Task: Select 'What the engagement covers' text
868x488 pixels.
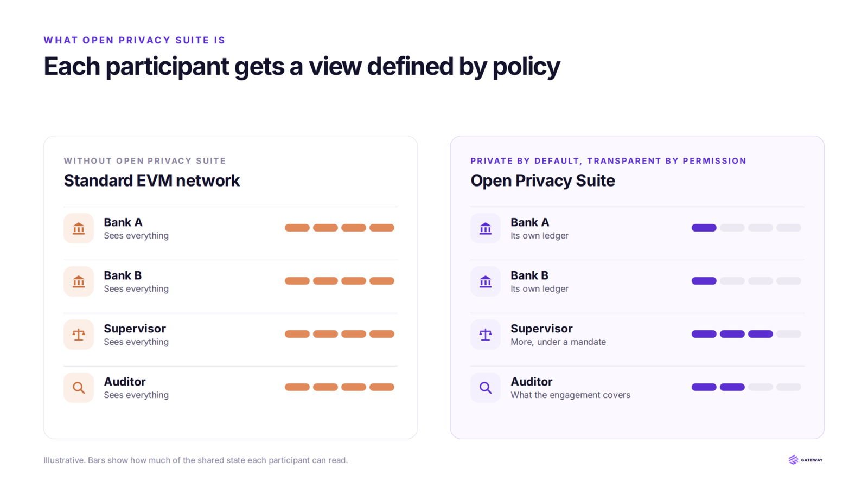Action: [x=570, y=395]
